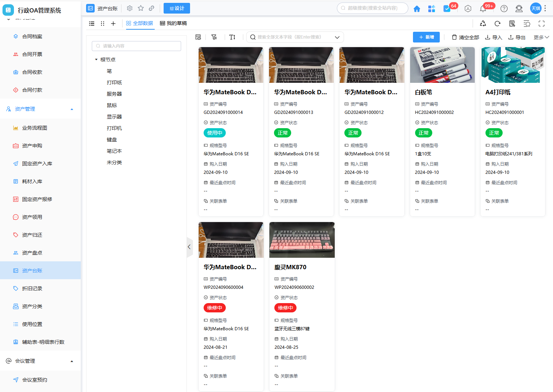
Task: Collapse the 资产管理 sidebar section
Action: point(72,109)
